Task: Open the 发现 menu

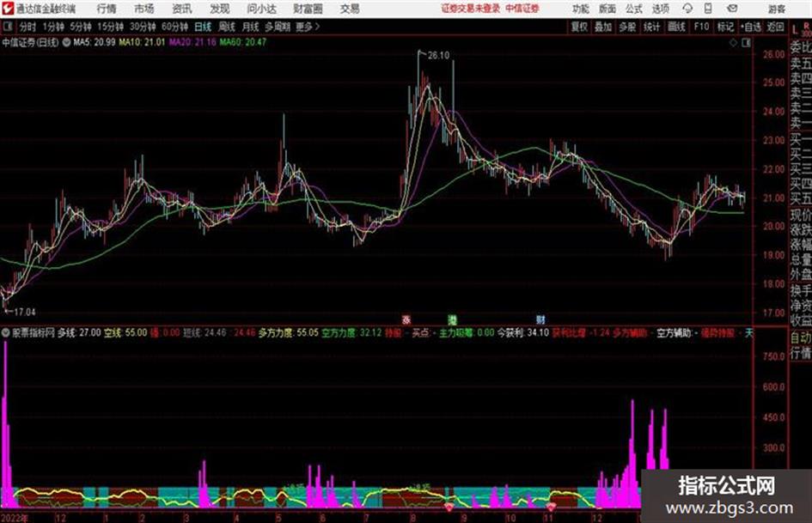Action: [220, 9]
